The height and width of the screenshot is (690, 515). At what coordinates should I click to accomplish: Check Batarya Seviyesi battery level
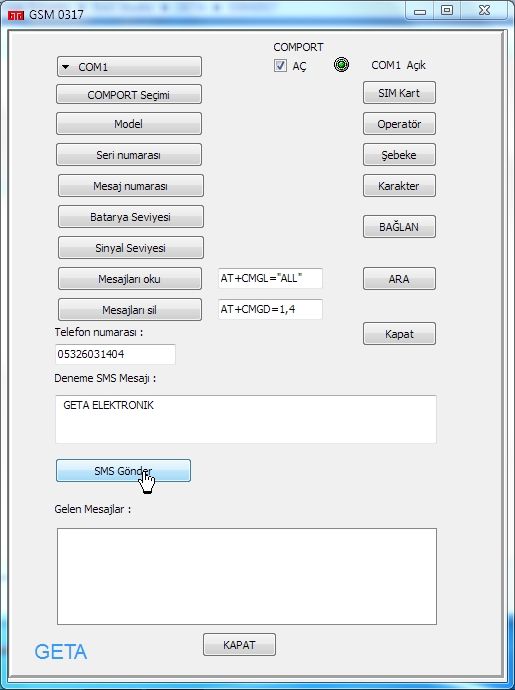pos(131,217)
